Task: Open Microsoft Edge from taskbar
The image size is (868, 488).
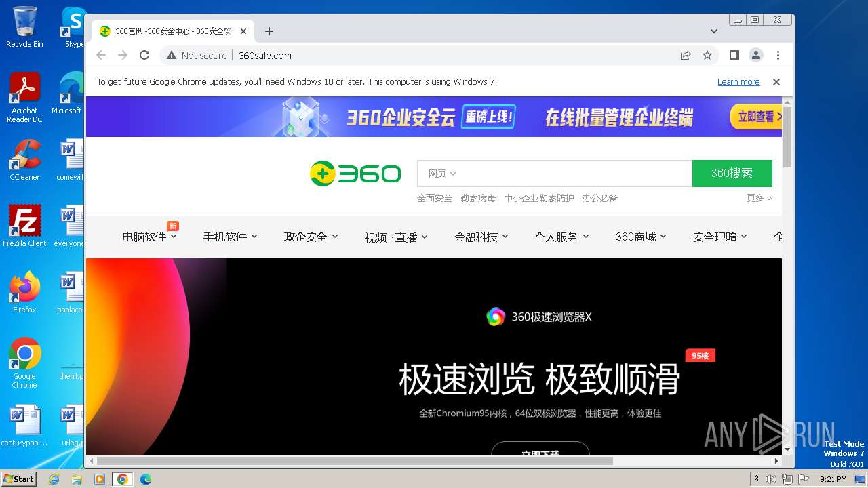Action: pos(145,479)
